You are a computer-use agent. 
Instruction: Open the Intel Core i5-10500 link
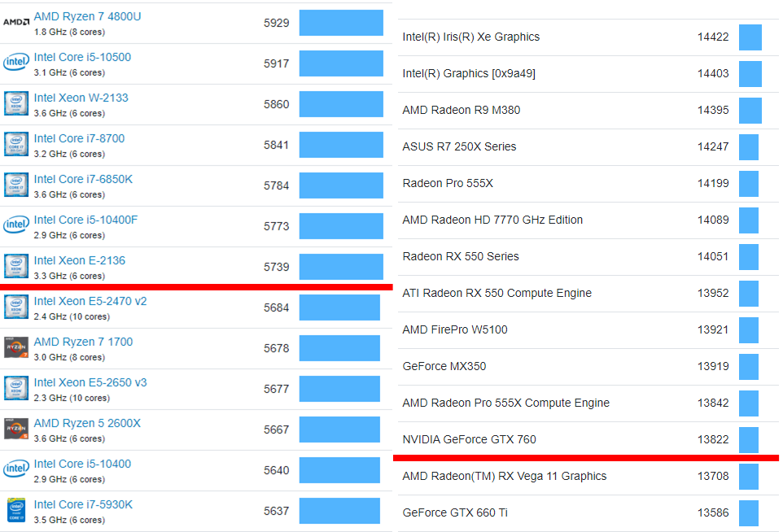click(x=82, y=58)
